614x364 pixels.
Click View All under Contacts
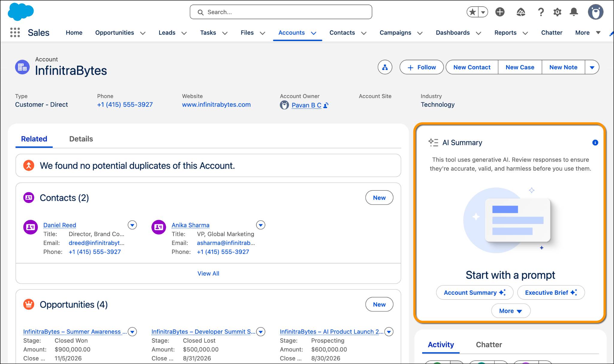(x=208, y=273)
